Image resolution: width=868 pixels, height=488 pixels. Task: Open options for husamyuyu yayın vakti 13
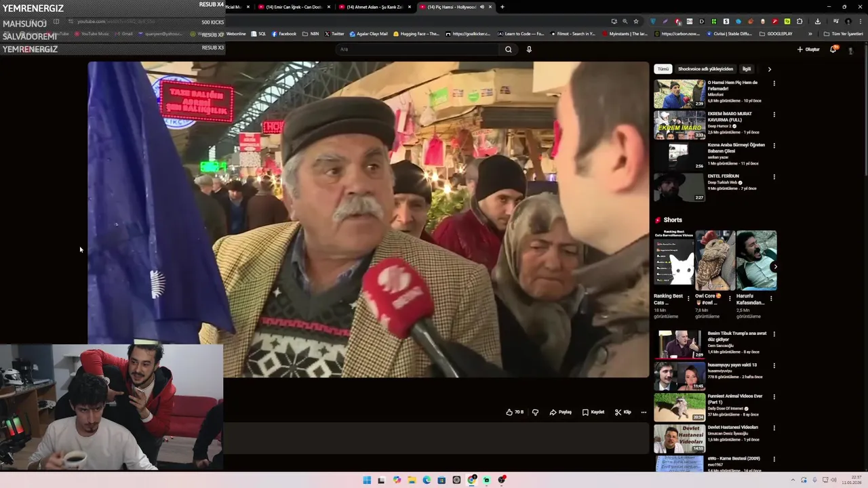coord(774,365)
